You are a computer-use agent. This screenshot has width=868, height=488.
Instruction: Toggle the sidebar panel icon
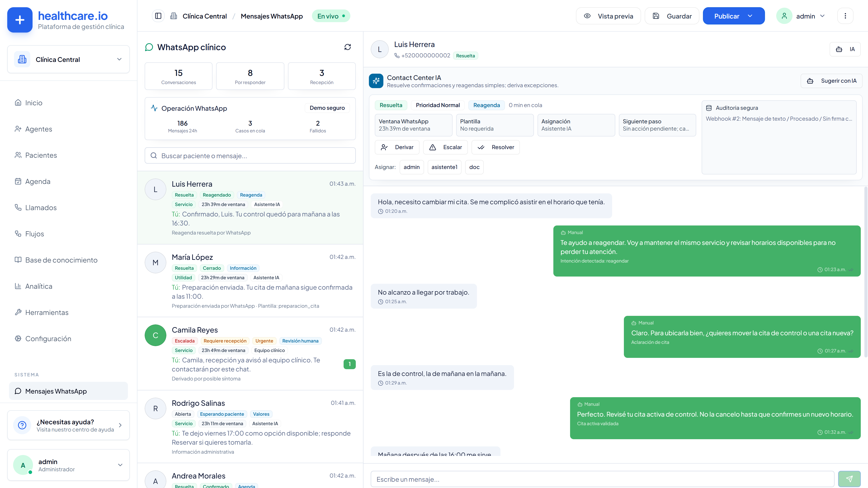(x=158, y=16)
